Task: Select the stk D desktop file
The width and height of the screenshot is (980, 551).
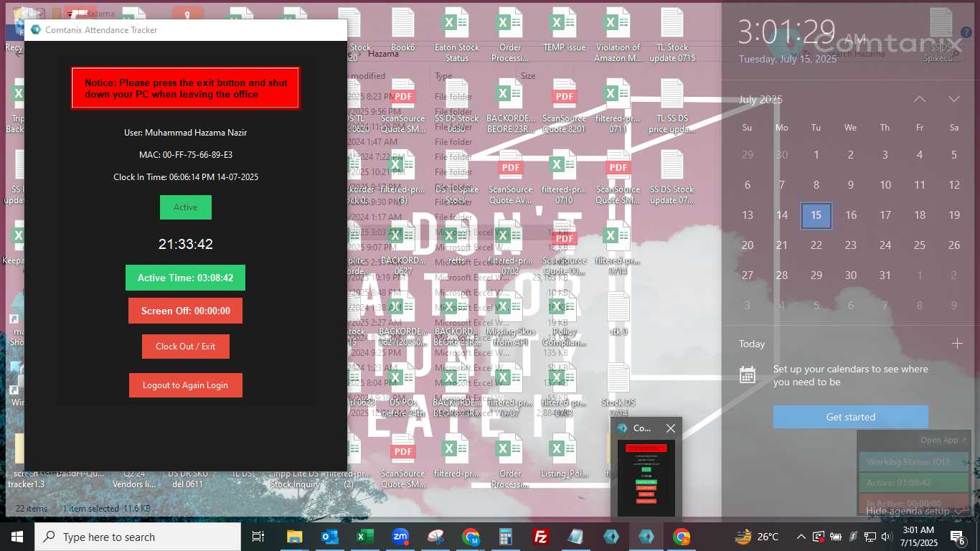Action: (x=618, y=314)
